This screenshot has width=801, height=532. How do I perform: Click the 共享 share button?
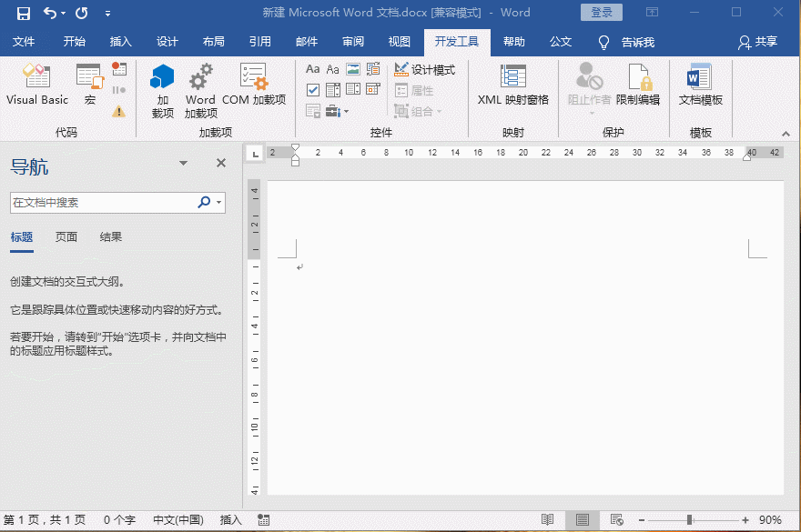[758, 43]
